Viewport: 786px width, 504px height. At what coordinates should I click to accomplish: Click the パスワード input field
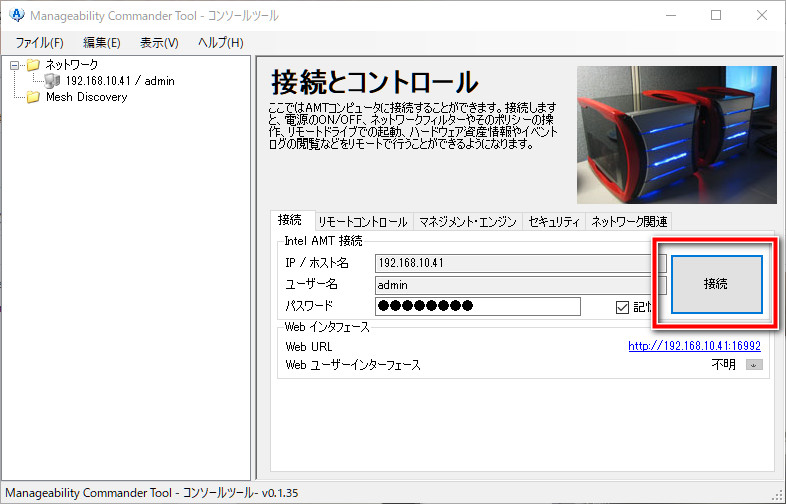point(478,306)
